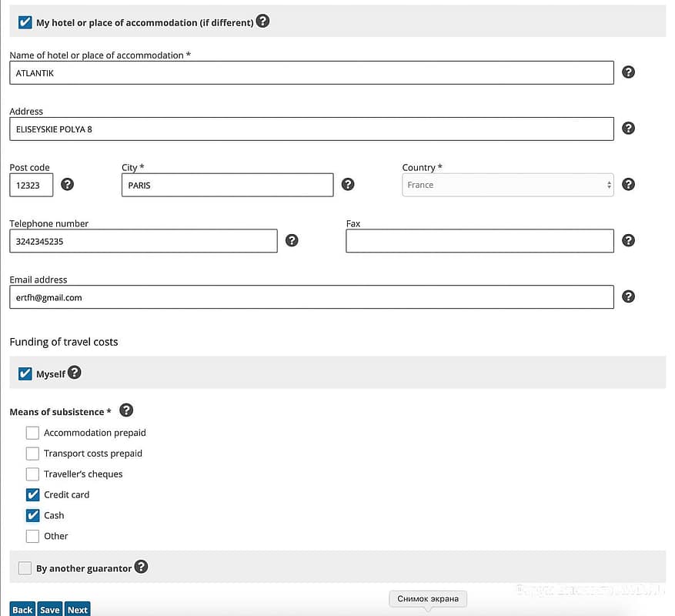
Task: Click help icon next to Post code
Action: click(68, 185)
